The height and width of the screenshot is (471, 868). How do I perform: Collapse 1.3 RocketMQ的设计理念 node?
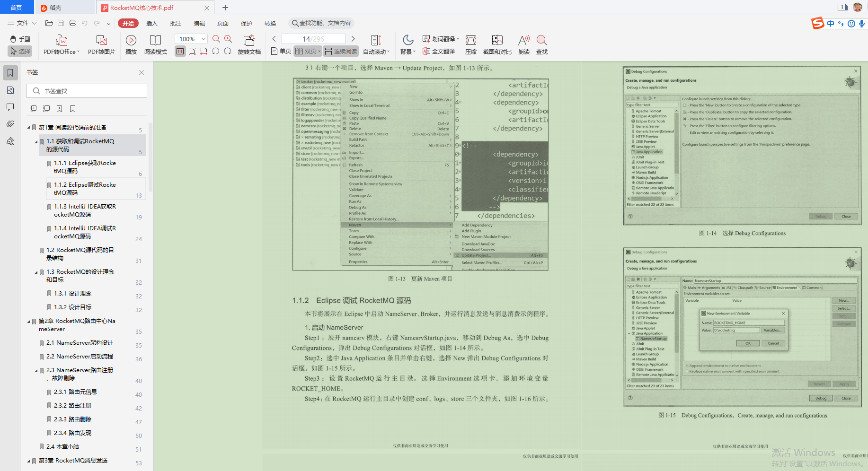coord(36,272)
